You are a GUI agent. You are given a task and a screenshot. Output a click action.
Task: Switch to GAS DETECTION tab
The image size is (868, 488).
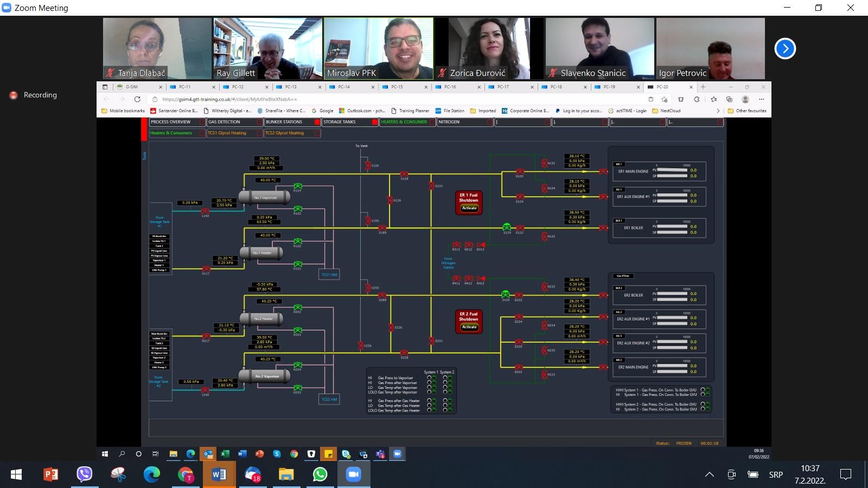[235, 122]
